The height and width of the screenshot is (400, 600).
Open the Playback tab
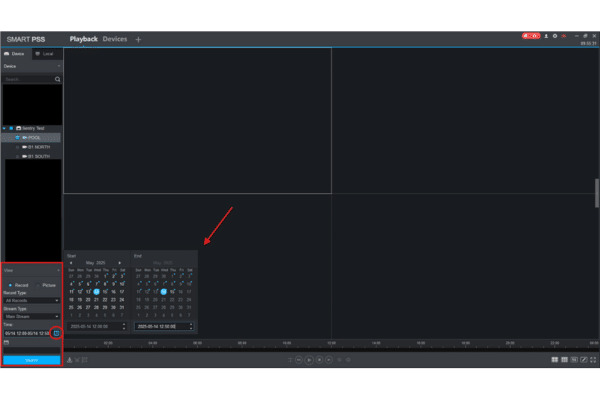tap(83, 39)
